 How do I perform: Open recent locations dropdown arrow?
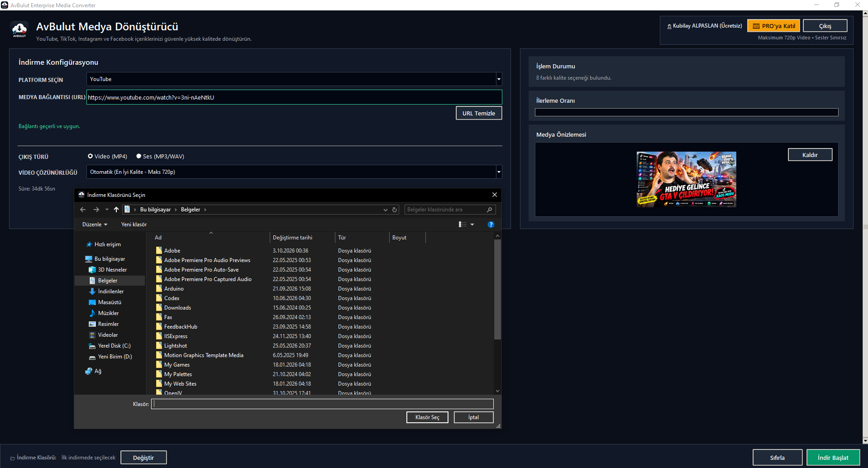[x=107, y=210]
